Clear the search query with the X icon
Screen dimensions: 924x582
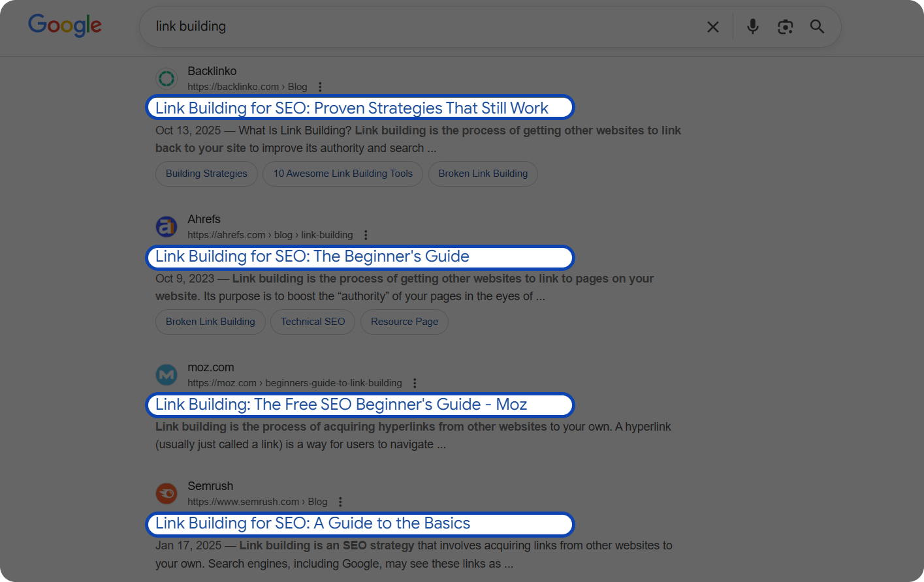click(712, 27)
